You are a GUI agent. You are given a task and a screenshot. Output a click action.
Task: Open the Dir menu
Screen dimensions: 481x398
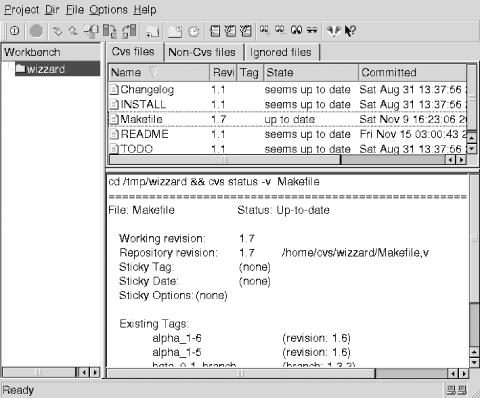(x=52, y=10)
